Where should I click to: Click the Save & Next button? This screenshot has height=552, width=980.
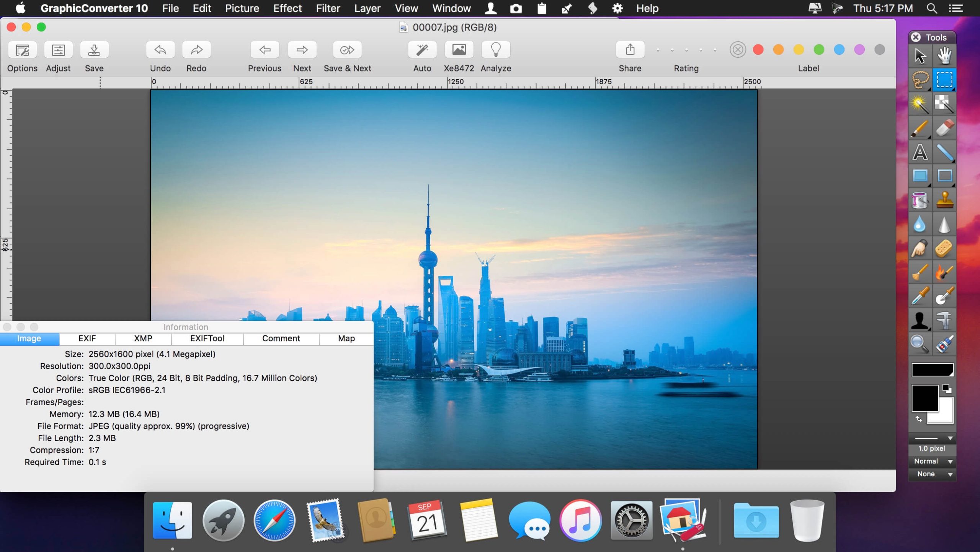coord(347,49)
